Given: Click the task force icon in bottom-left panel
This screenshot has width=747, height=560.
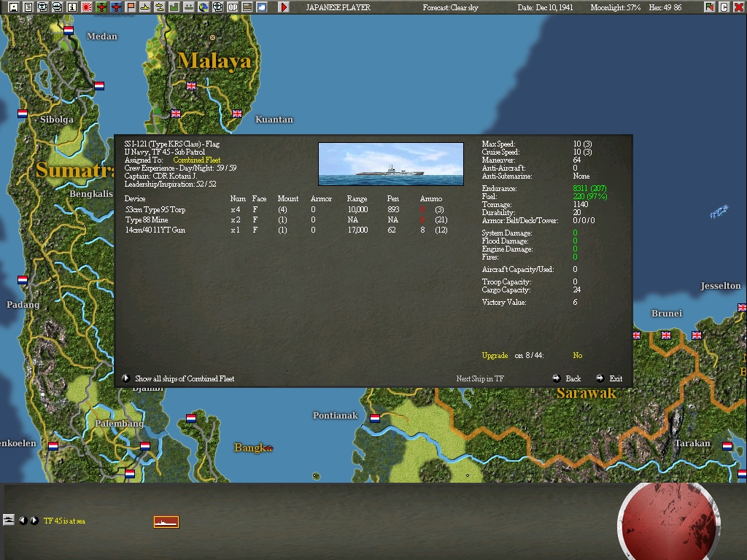Looking at the screenshot, I should 9,519.
